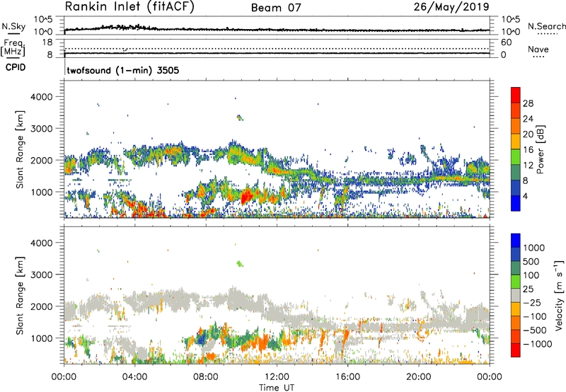Select the '3000' range tick in velocity panel
Viewport: 566px width, 392px height.
(x=42, y=275)
